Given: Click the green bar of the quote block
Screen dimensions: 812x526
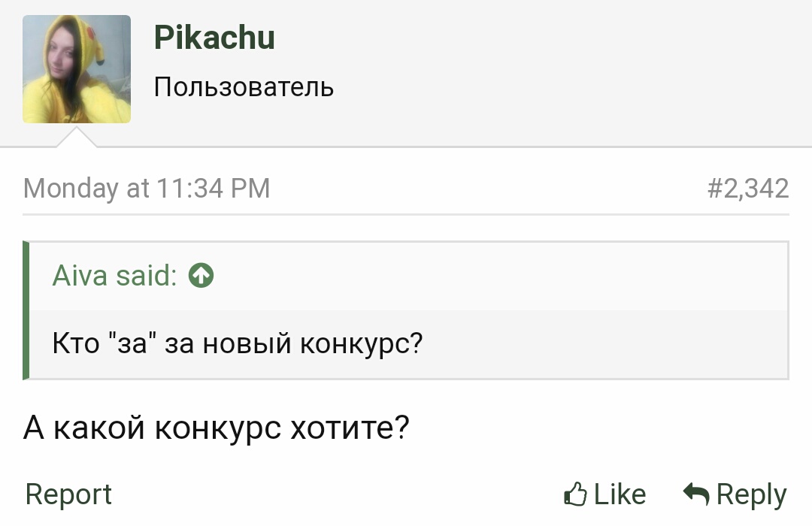Looking at the screenshot, I should (26, 310).
